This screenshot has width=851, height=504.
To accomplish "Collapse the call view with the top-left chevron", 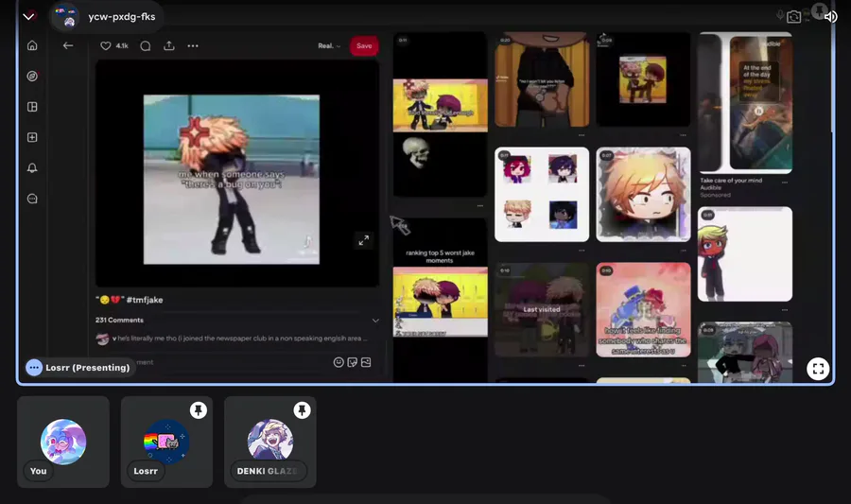I will (x=28, y=16).
